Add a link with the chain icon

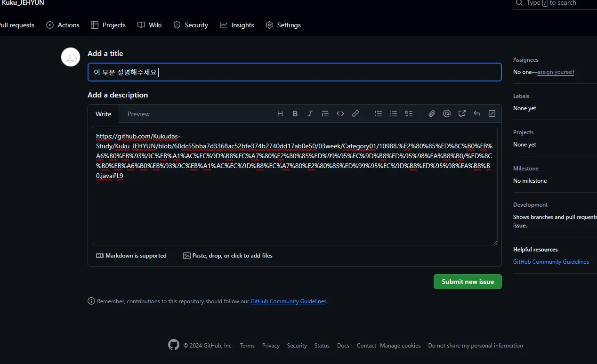point(355,113)
